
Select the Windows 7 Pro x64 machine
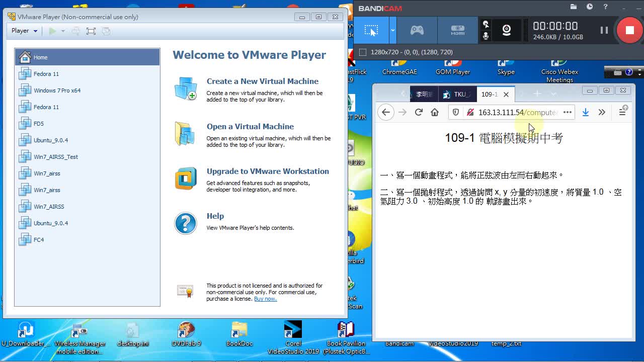[87, 90]
